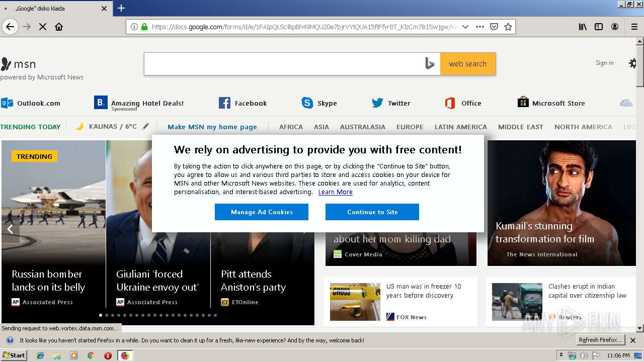Click the Firefox URL address field
644x362 pixels.
[304, 27]
